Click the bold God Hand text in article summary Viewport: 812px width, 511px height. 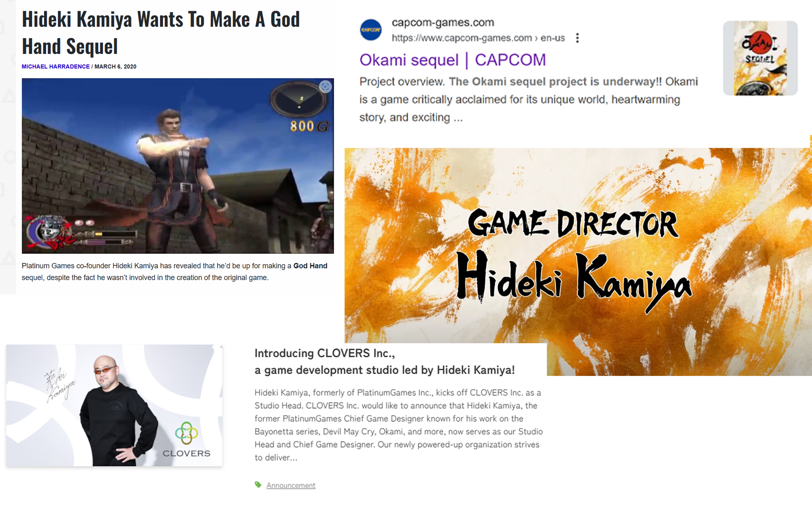pos(310,266)
